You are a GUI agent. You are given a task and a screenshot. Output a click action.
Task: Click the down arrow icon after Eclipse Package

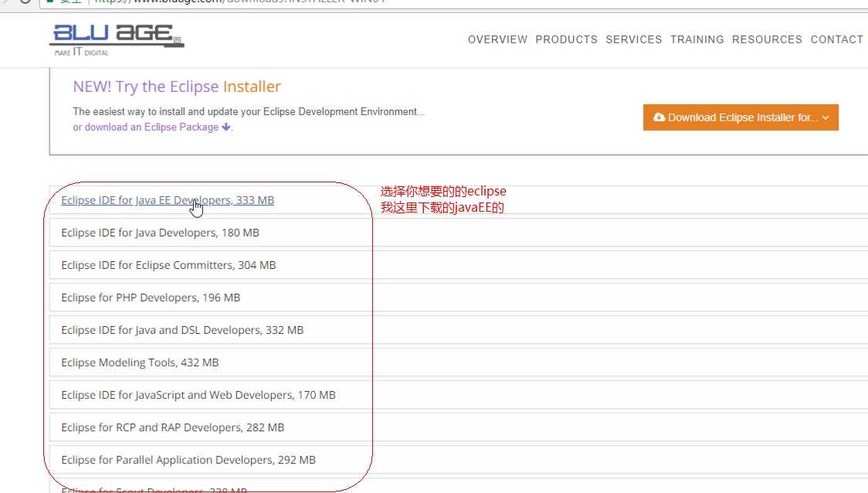point(225,127)
